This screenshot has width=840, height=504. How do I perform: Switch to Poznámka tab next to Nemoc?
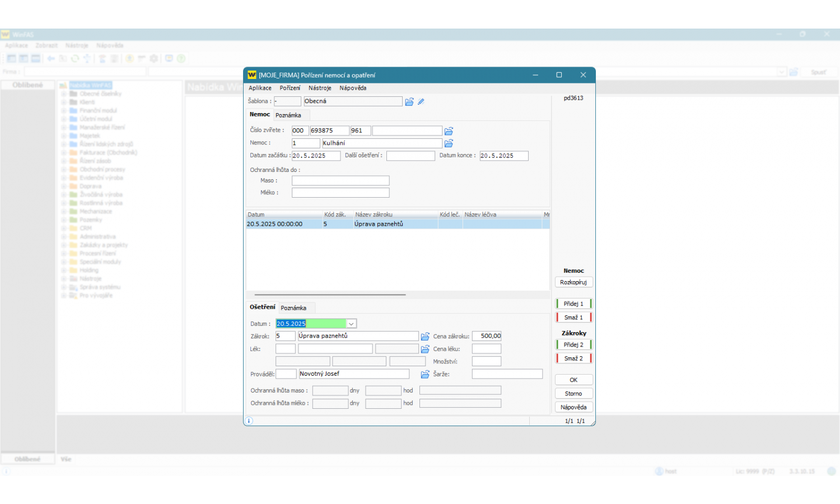point(288,115)
